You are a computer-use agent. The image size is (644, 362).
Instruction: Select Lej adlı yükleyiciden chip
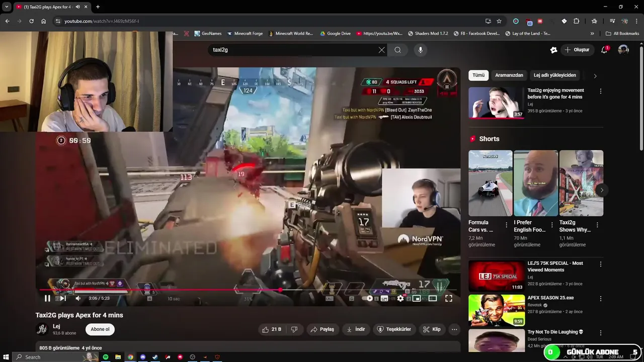click(555, 75)
